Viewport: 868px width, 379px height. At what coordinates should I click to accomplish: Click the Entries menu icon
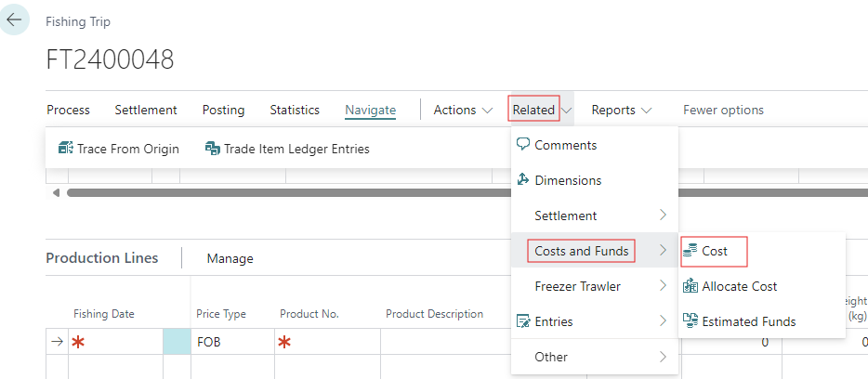pos(523,321)
